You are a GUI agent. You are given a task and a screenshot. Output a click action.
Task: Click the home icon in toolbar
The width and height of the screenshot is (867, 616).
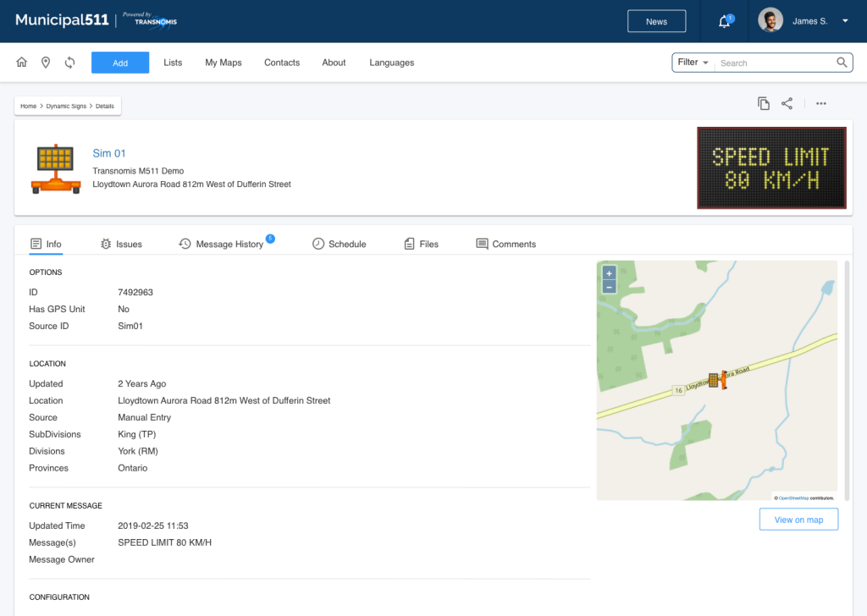click(22, 63)
